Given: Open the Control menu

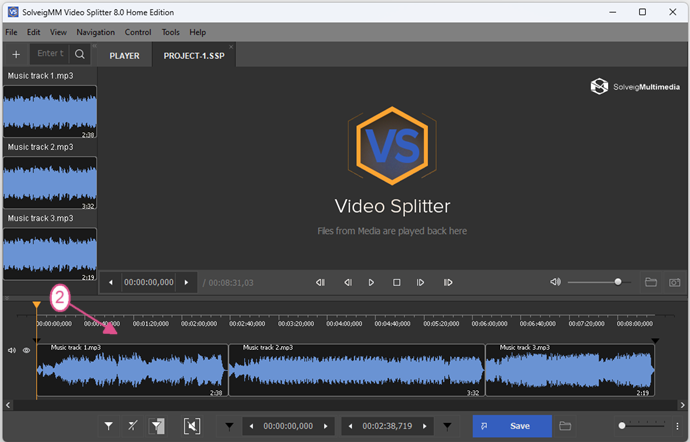Looking at the screenshot, I should pos(138,32).
